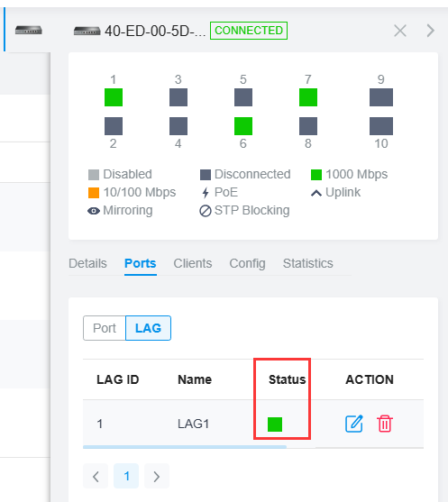
Task: Open the Details tab
Action: coord(87,263)
